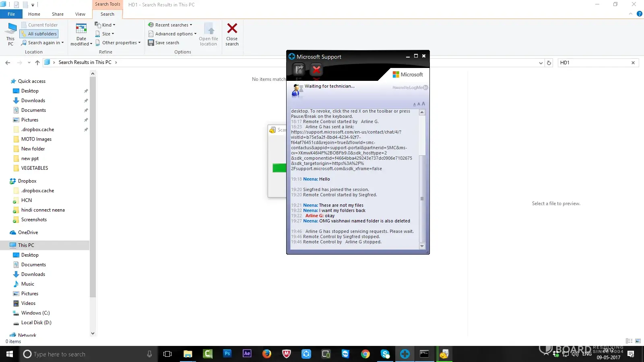Switch to the View ribbon tab
The width and height of the screenshot is (644, 362).
(80, 14)
